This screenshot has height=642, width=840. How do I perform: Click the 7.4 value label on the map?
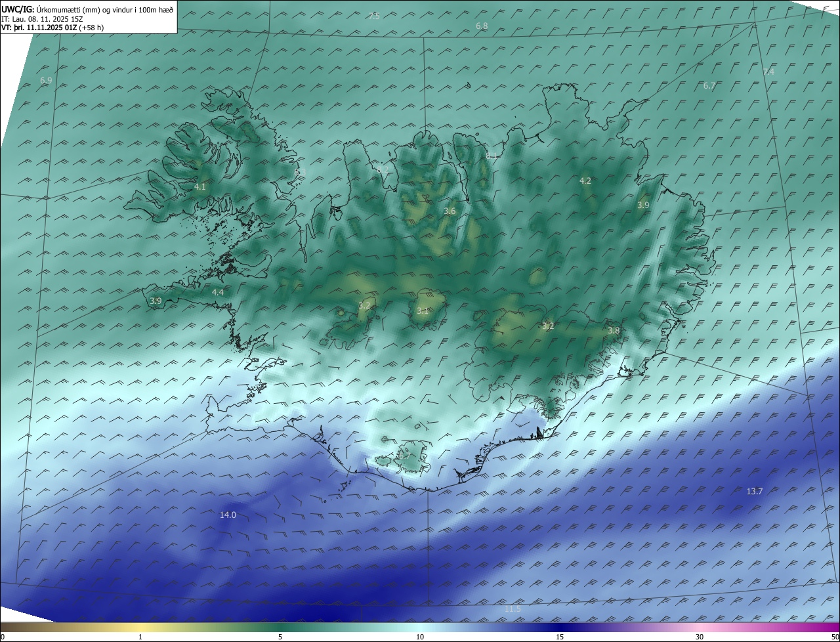tap(769, 72)
